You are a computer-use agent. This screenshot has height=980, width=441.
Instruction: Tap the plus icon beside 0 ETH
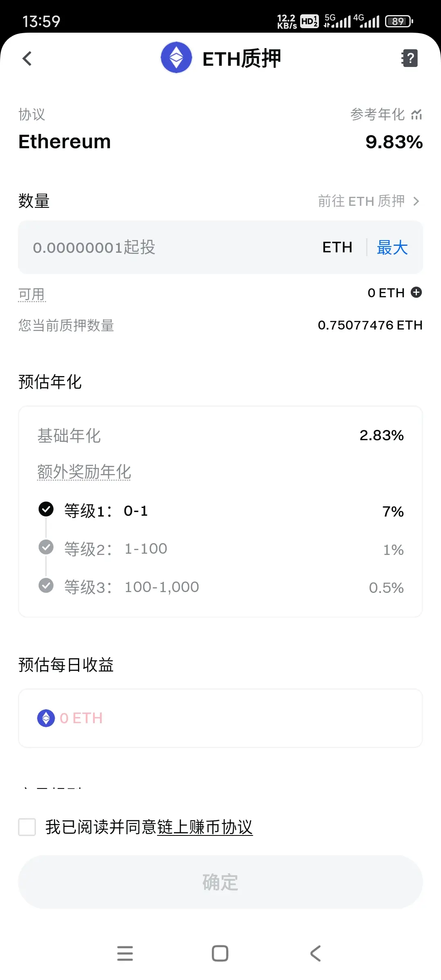(416, 292)
